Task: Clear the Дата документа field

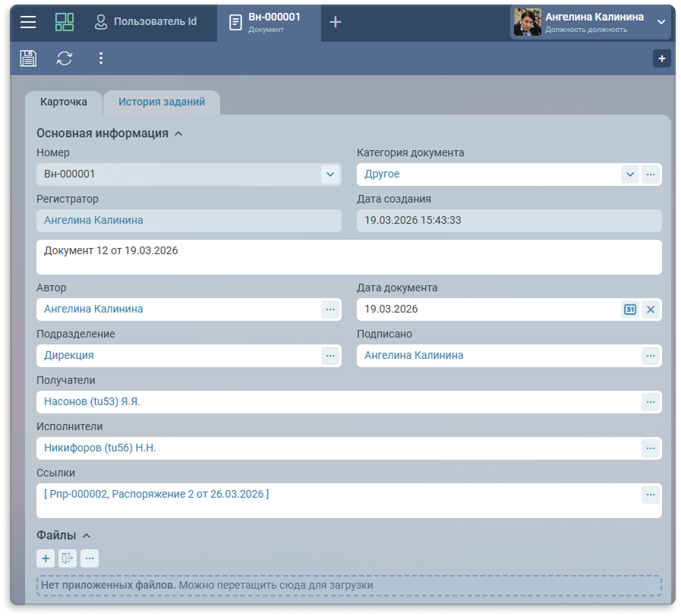Action: point(651,310)
